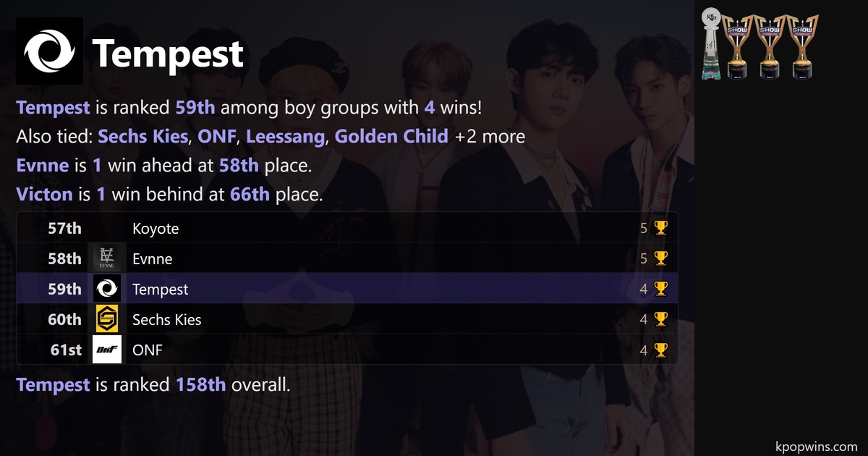Select the highlighted 59th Tempest row

coord(347,289)
